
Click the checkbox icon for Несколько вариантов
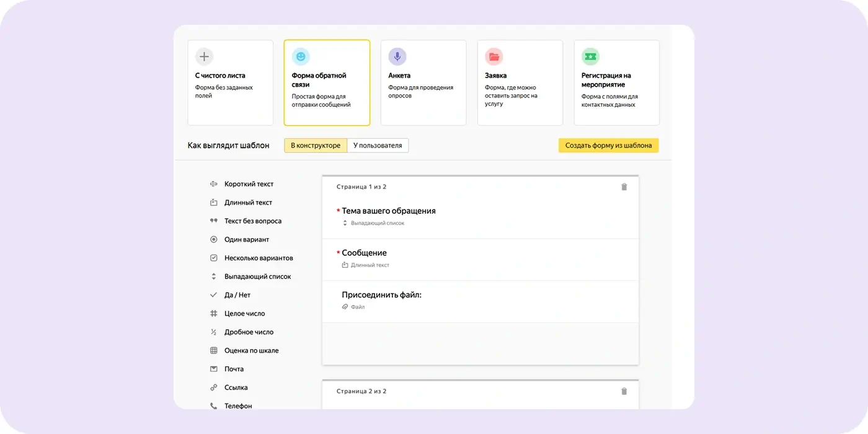click(213, 258)
